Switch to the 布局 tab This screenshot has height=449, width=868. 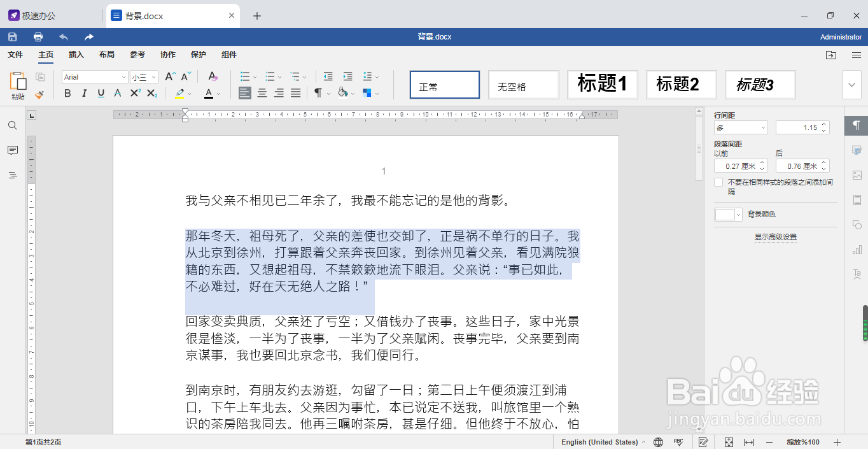(x=107, y=55)
